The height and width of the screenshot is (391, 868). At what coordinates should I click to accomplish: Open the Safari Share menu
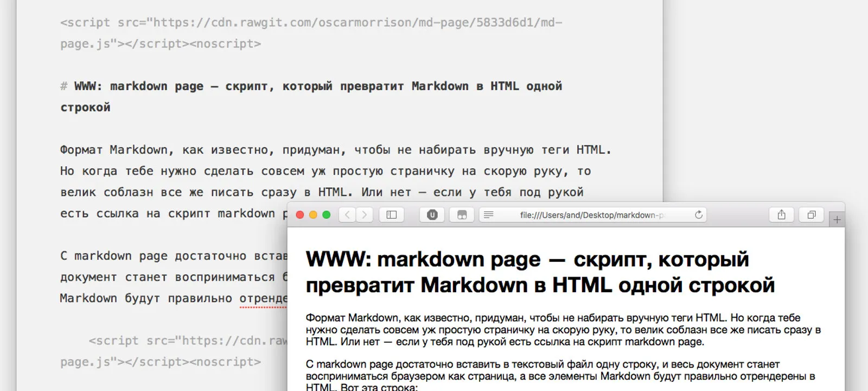782,215
